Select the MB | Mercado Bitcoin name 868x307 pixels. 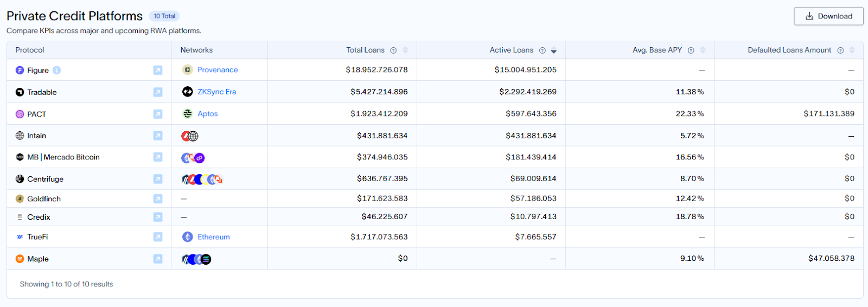(63, 157)
